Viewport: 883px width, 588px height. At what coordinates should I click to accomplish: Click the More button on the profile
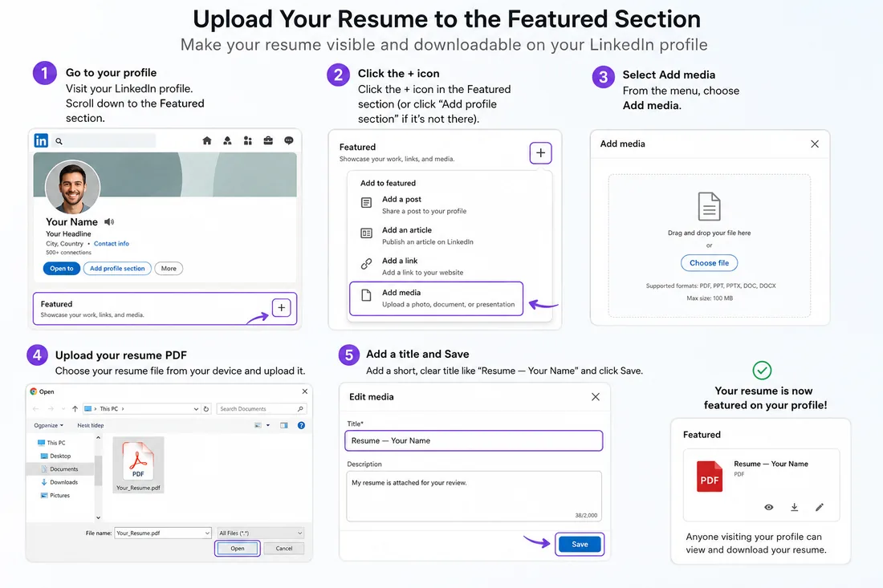(169, 269)
